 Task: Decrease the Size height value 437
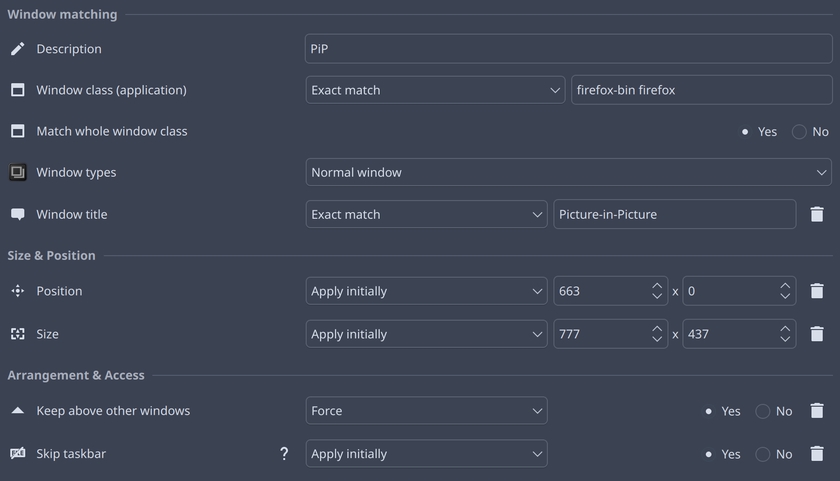point(785,340)
